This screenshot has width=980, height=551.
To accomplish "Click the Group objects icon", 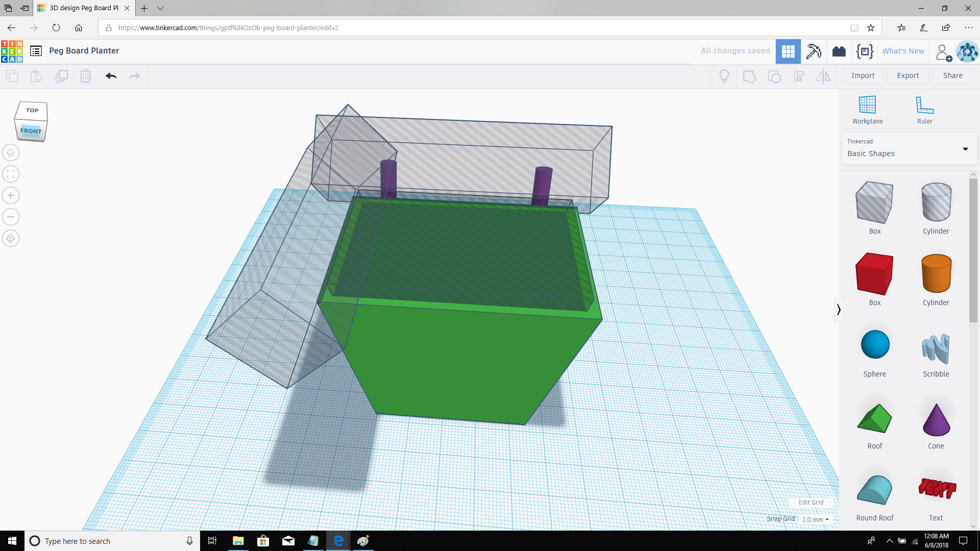I will pyautogui.click(x=749, y=76).
